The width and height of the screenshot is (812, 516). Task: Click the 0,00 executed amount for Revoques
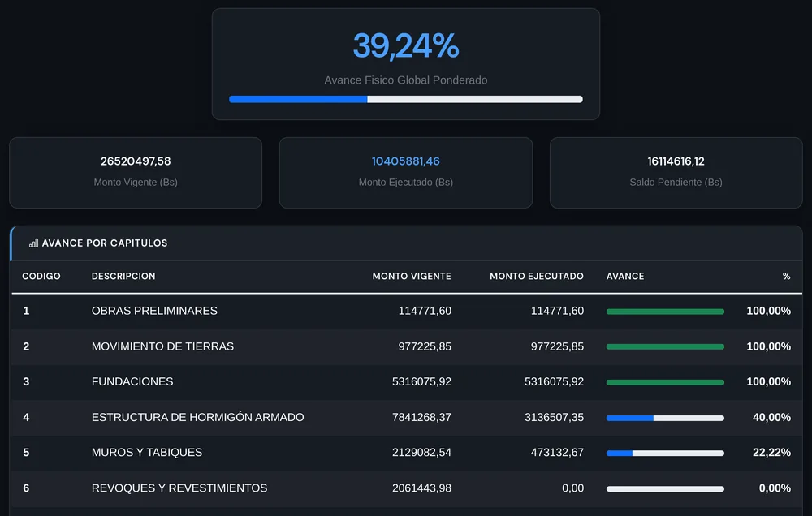pyautogui.click(x=572, y=488)
